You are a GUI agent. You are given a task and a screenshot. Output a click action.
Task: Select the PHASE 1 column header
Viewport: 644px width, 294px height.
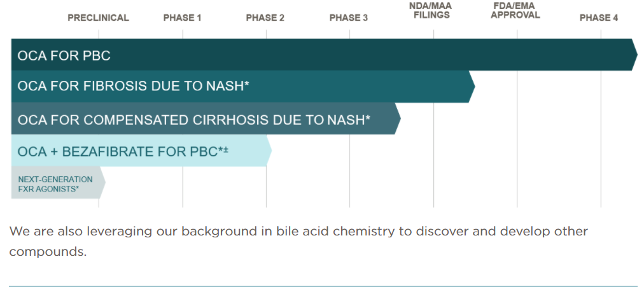click(x=183, y=18)
